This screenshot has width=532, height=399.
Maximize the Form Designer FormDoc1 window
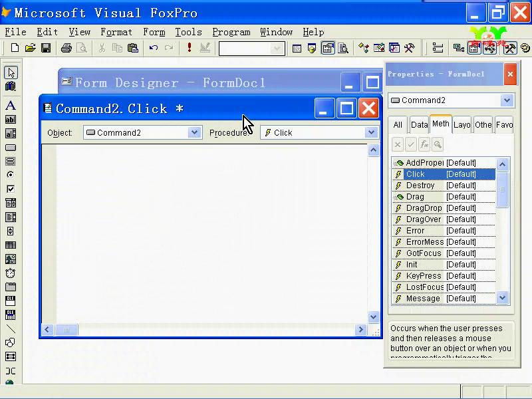(x=372, y=82)
